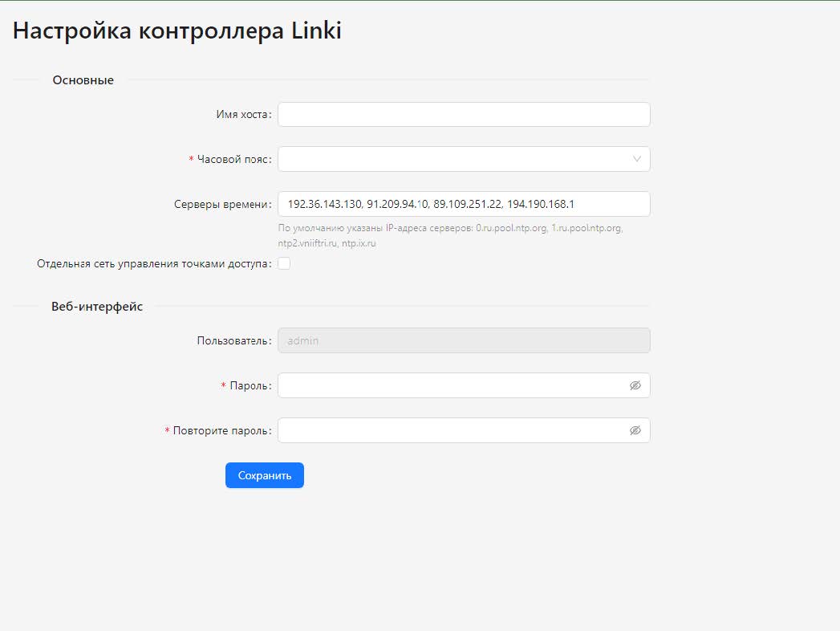Click the disabled Пользователь admin field
Image resolution: width=840 pixels, height=631 pixels.
pos(464,340)
